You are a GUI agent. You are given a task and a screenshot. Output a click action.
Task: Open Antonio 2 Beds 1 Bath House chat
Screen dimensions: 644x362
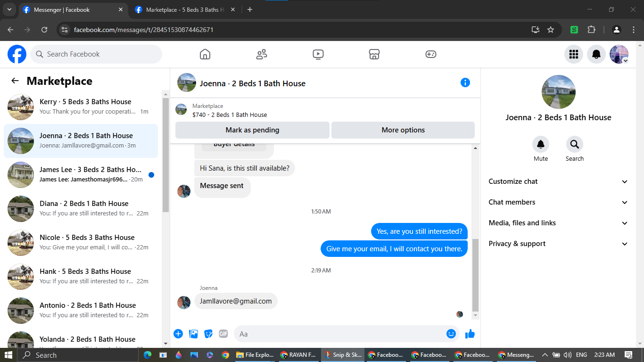point(81,311)
